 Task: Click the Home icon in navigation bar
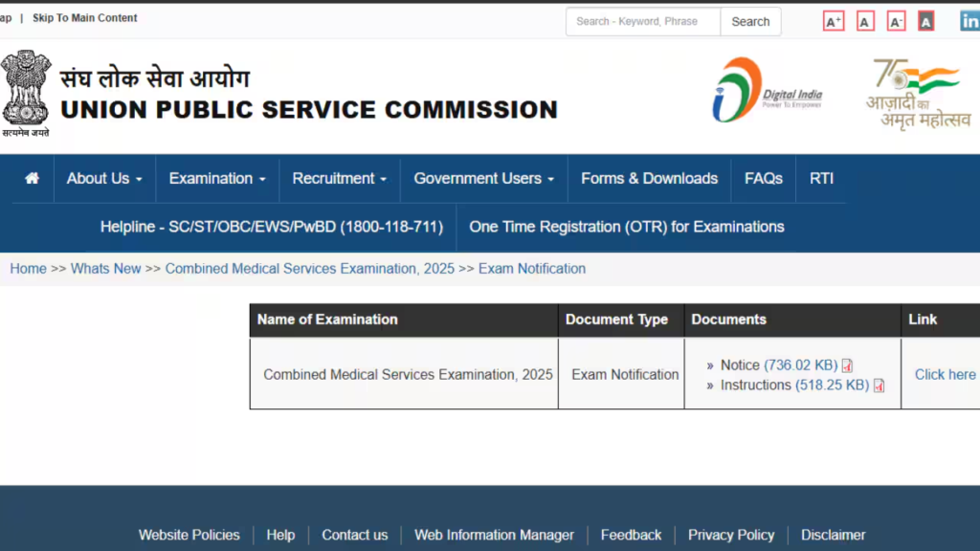click(33, 179)
